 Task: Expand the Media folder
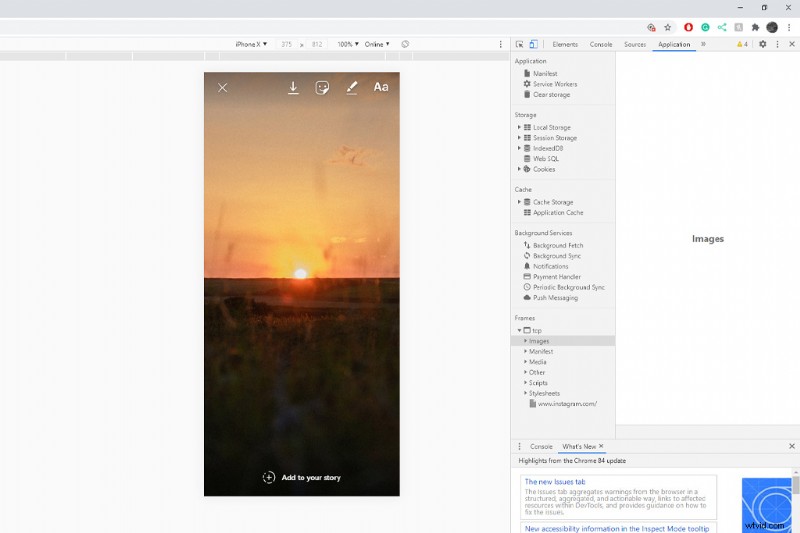(x=526, y=362)
